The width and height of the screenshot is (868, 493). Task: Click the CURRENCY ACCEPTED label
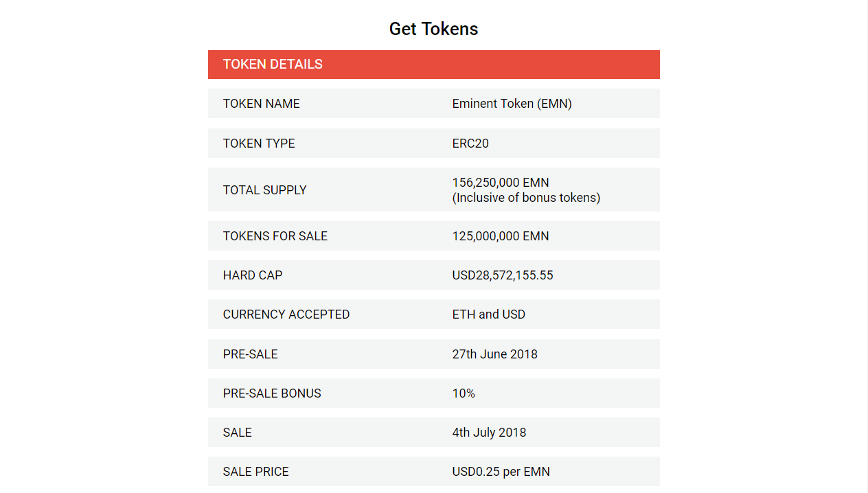[x=286, y=314]
